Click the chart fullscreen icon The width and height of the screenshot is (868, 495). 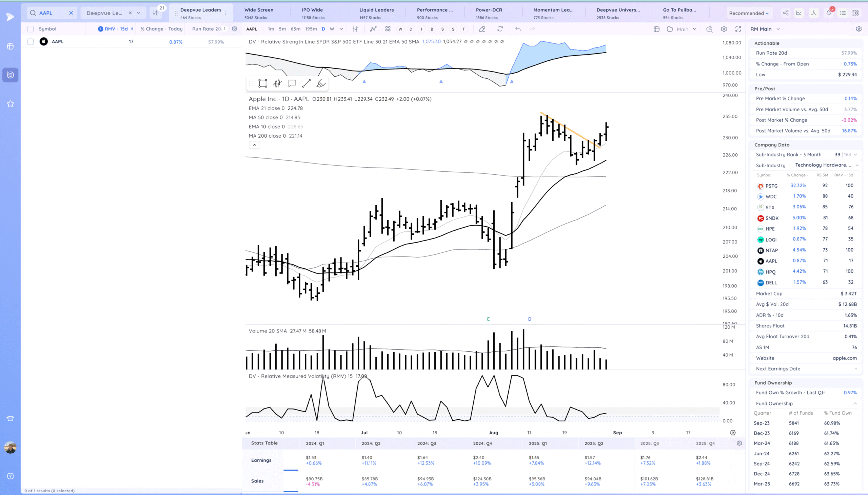click(738, 29)
